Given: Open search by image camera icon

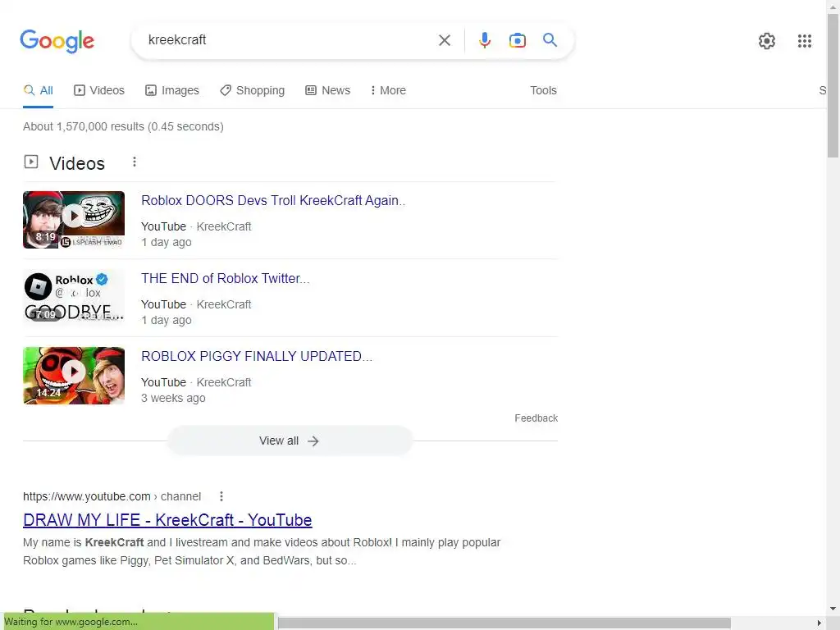Looking at the screenshot, I should click(x=517, y=40).
